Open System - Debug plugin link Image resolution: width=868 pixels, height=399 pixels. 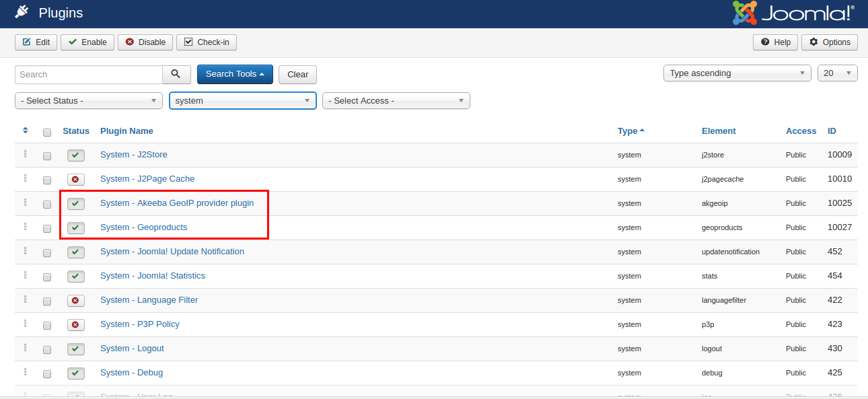[x=132, y=373]
